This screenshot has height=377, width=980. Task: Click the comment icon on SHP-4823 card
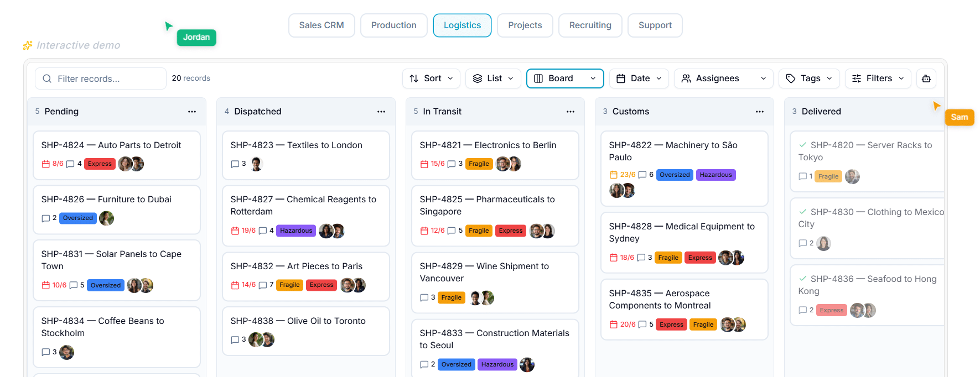pos(235,164)
